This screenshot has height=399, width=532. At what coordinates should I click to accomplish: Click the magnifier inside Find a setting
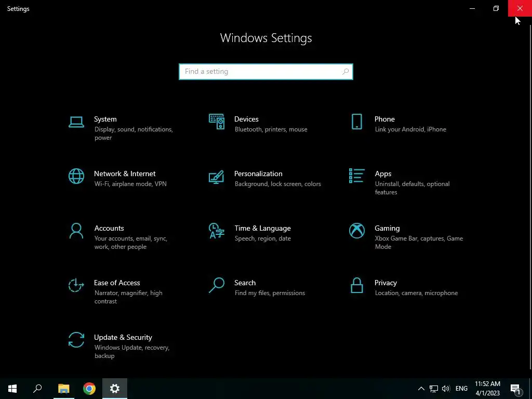pos(345,72)
